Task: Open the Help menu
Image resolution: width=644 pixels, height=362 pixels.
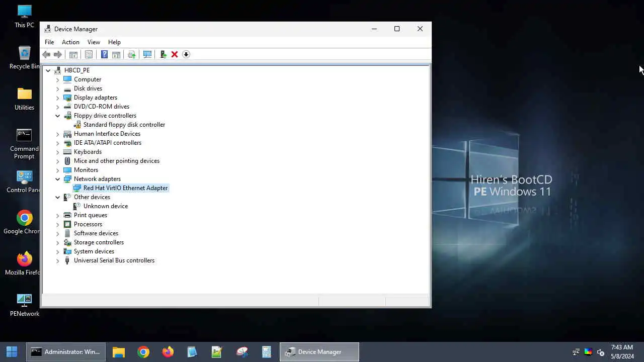Action: pos(114,42)
